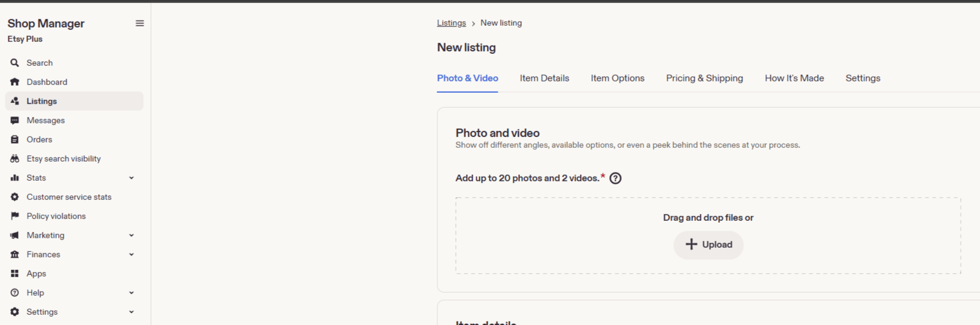Open the Settings tab of listing
Screen dimensions: 980x325
(863, 78)
